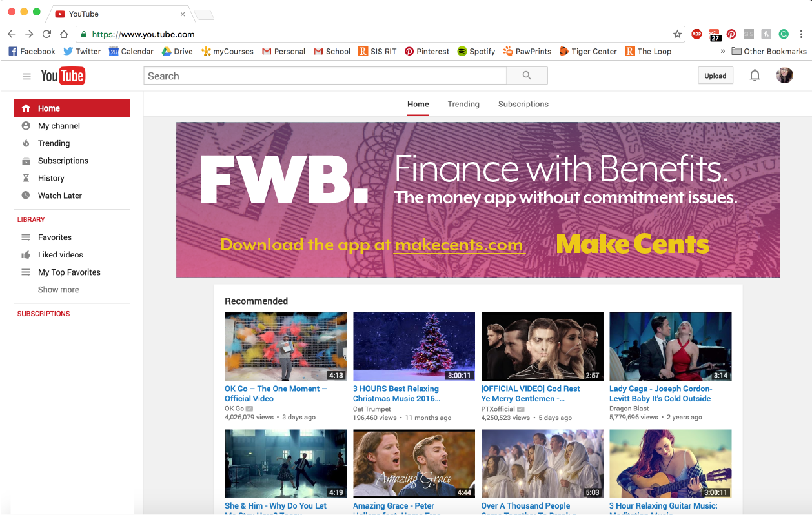Open the SUBSCRIPTIONS section heading
The width and height of the screenshot is (812, 515).
44,314
